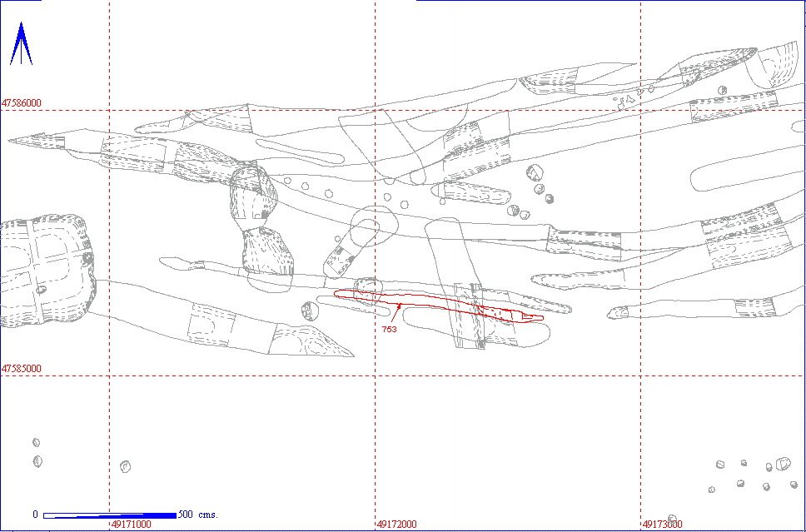Click easting label 49172000
The image size is (806, 532).
(397, 525)
